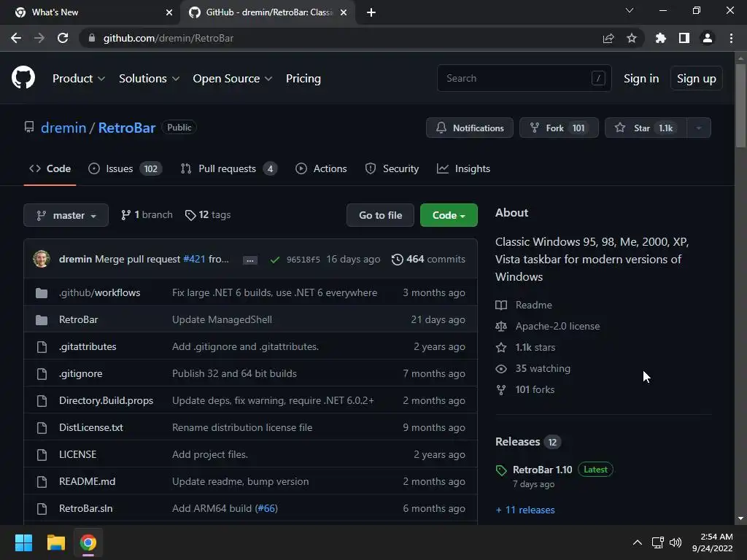This screenshot has height=560, width=747.
Task: Open File Explorer from the taskbar
Action: 55,542
